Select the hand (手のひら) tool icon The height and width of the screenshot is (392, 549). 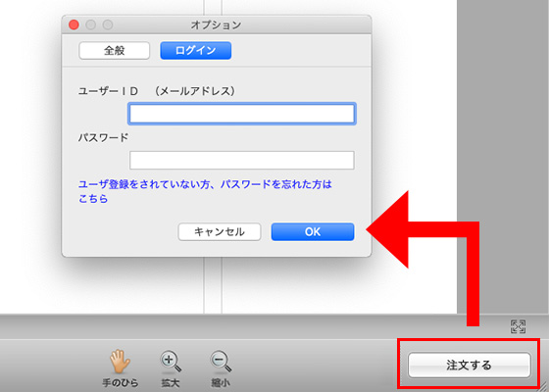120,362
